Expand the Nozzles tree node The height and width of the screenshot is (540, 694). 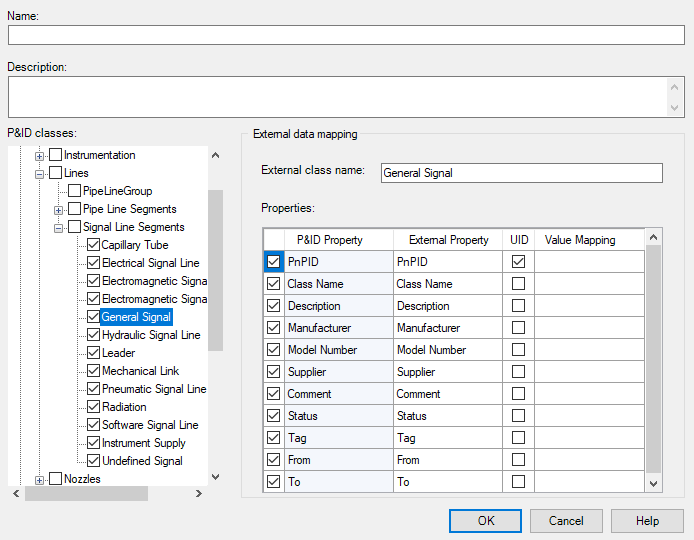(x=41, y=480)
